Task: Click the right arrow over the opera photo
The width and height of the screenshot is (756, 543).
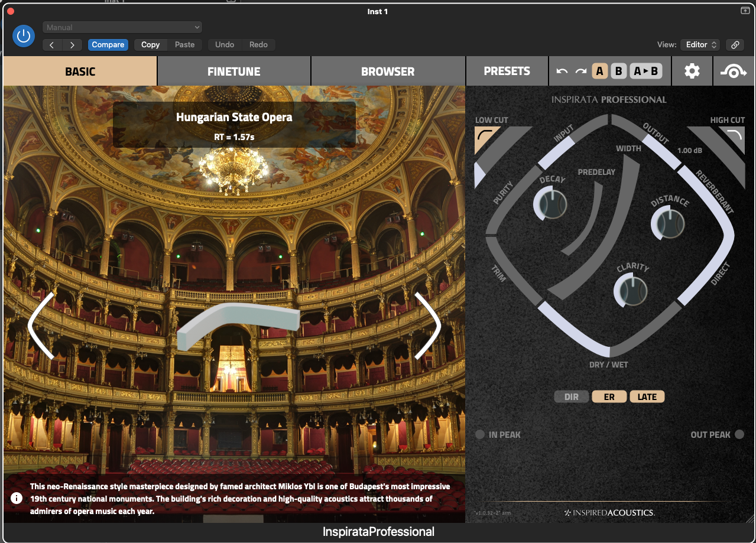Action: (427, 326)
